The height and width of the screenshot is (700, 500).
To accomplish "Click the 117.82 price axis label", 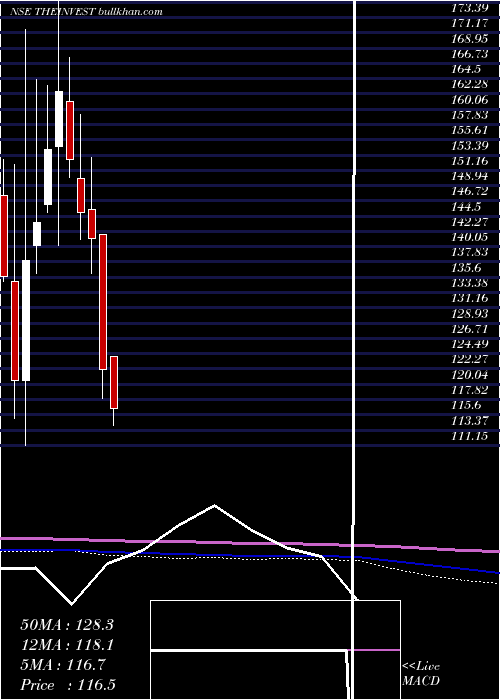I will pos(470,390).
